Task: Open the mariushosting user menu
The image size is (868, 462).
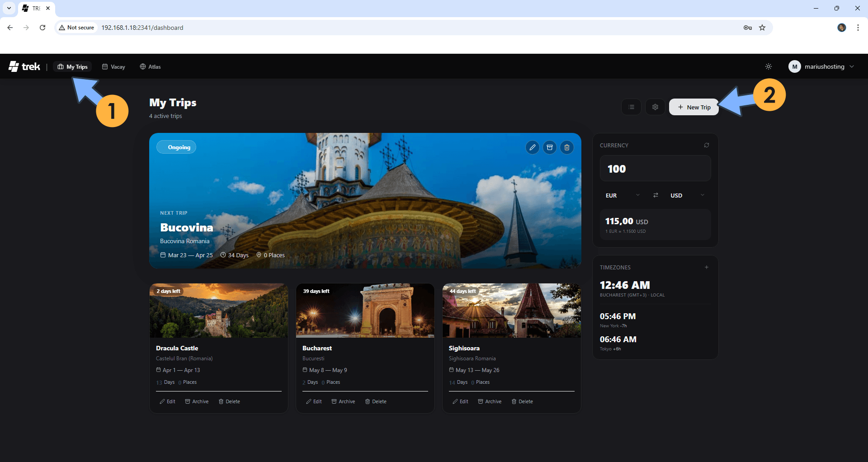Action: (821, 66)
